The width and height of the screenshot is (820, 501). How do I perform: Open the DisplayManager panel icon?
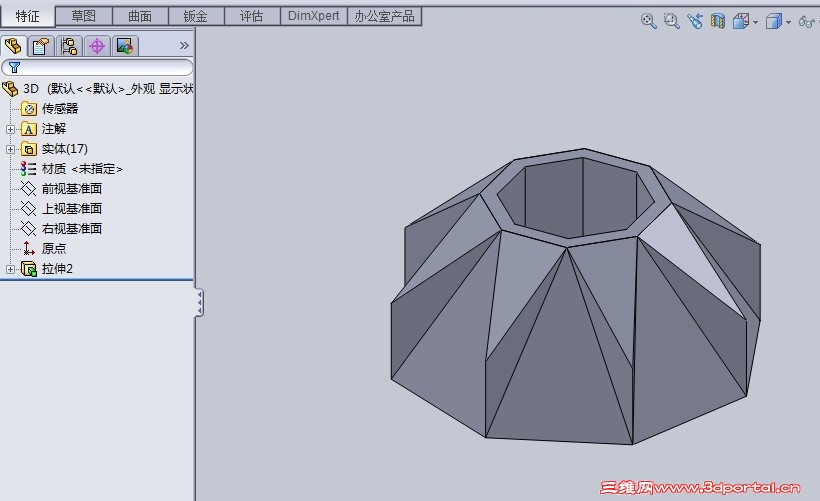tap(125, 46)
